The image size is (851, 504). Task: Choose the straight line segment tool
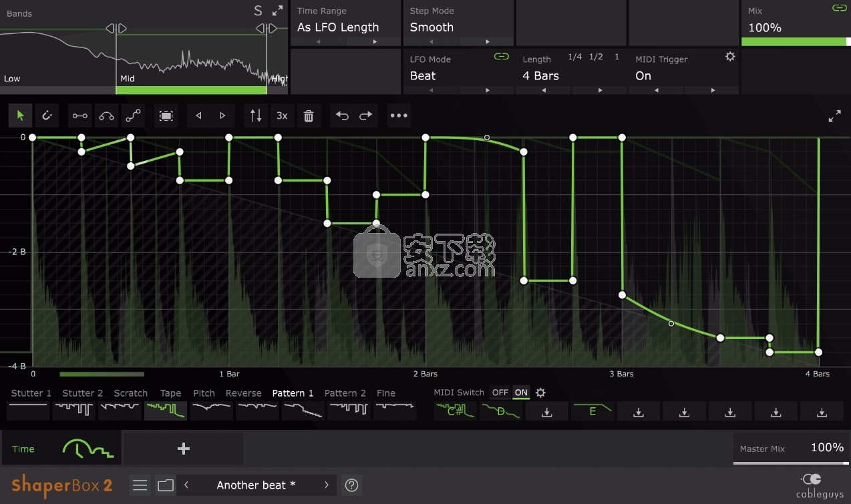[x=80, y=115]
